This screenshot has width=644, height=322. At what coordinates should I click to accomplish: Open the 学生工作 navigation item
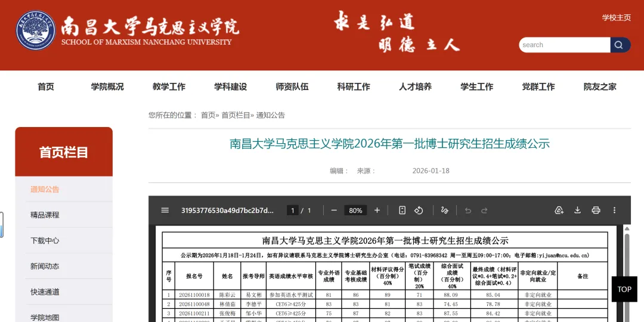tap(477, 86)
